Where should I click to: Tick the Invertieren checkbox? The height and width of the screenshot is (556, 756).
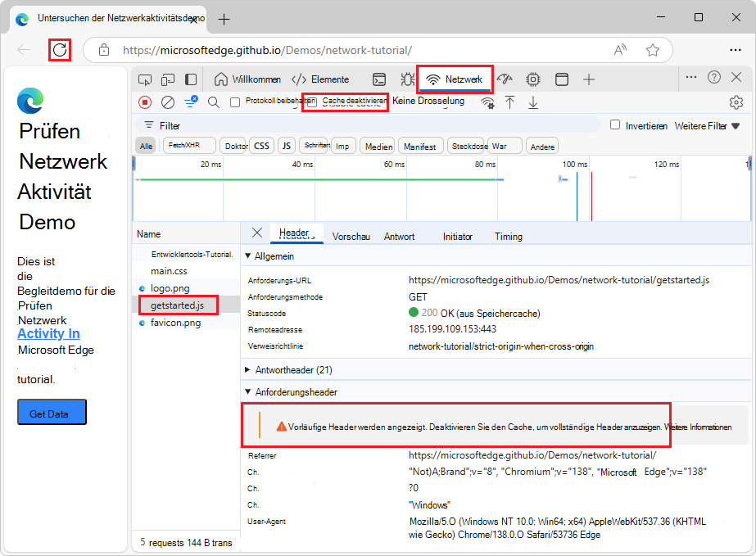615,125
